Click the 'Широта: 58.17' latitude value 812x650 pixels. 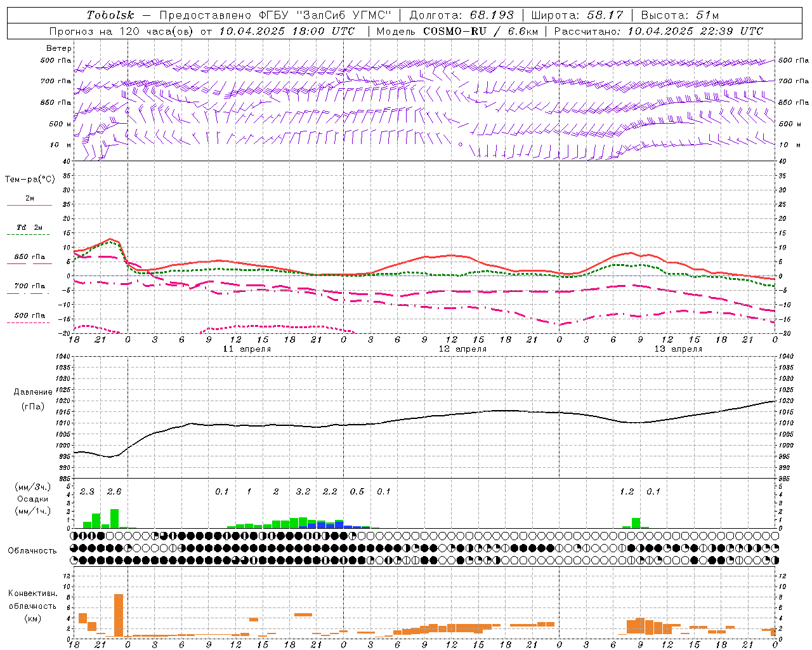pyautogui.click(x=577, y=15)
